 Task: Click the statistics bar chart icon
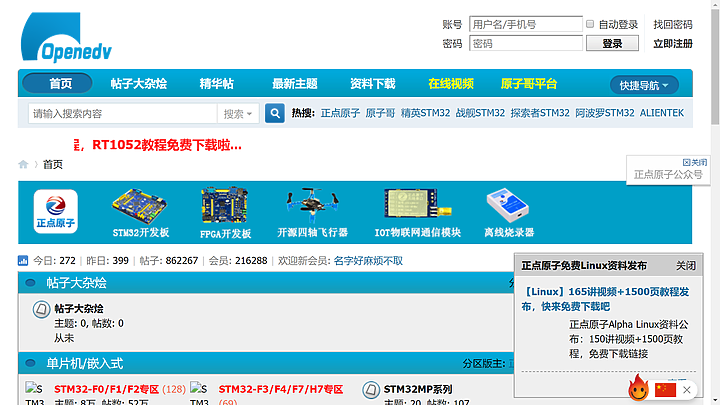(23, 260)
